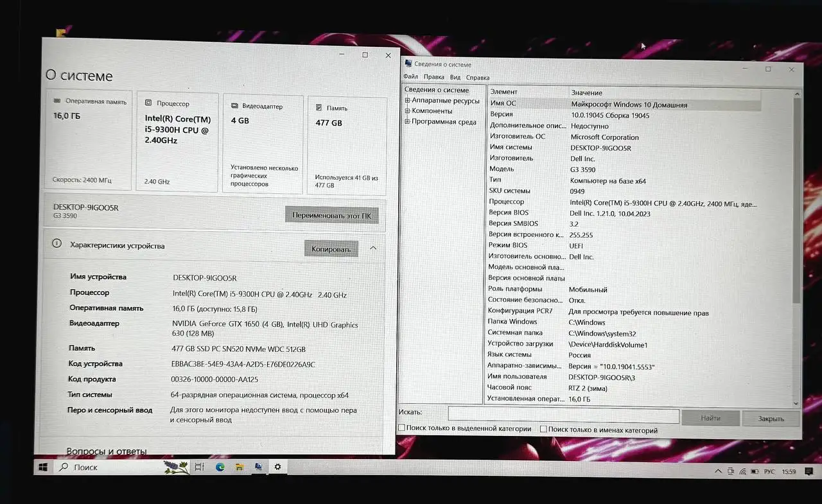Launch Microsoft Edge from the taskbar
This screenshot has width=822, height=504.
point(220,467)
